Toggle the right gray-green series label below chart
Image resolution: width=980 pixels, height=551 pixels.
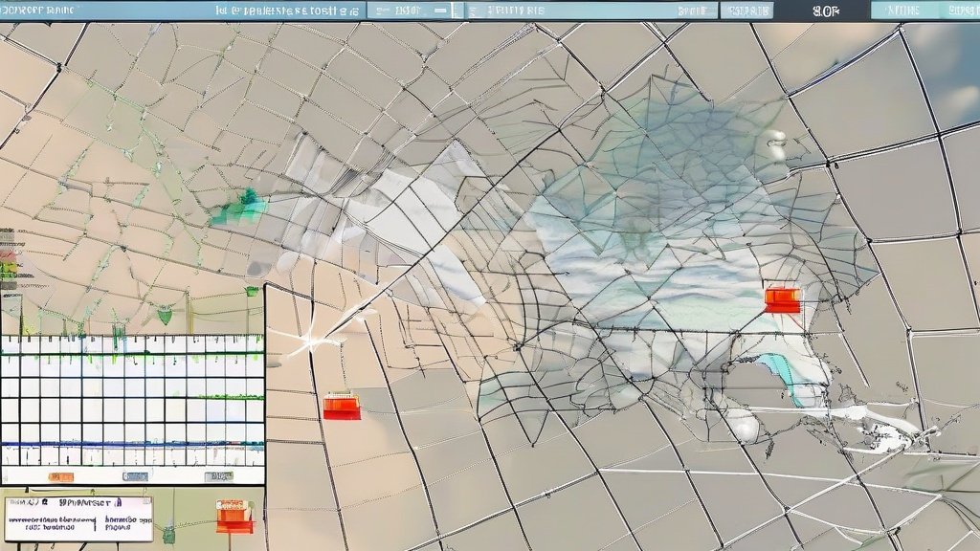[218, 476]
